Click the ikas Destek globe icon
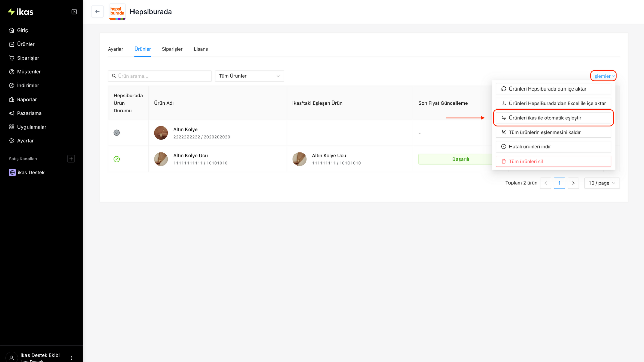This screenshot has height=362, width=644. click(12, 173)
